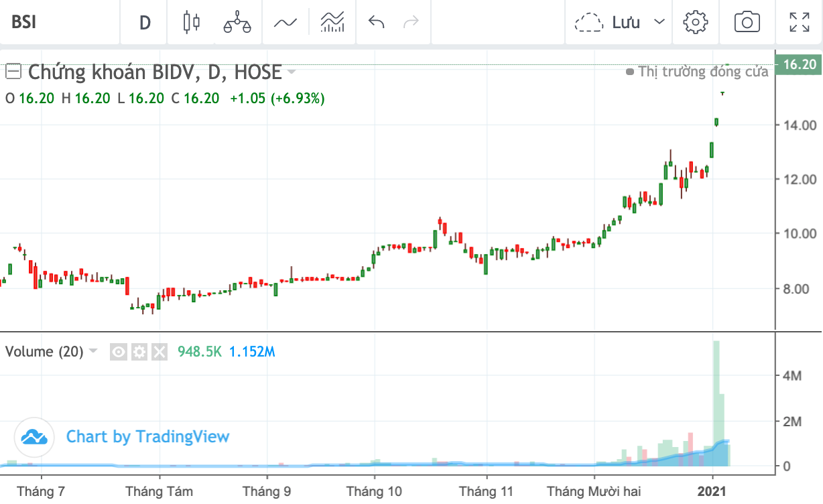Redo last chart action

pos(410,22)
